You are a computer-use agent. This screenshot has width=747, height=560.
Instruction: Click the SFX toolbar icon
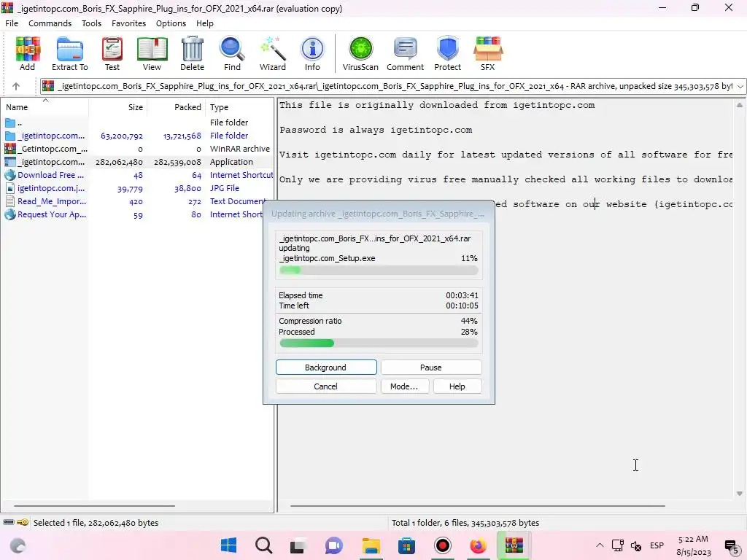pyautogui.click(x=488, y=54)
